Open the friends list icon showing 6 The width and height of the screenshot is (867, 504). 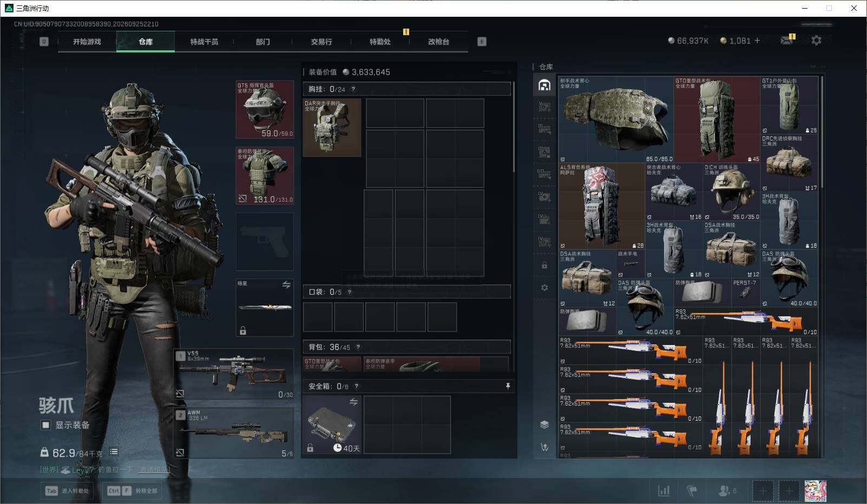click(727, 490)
